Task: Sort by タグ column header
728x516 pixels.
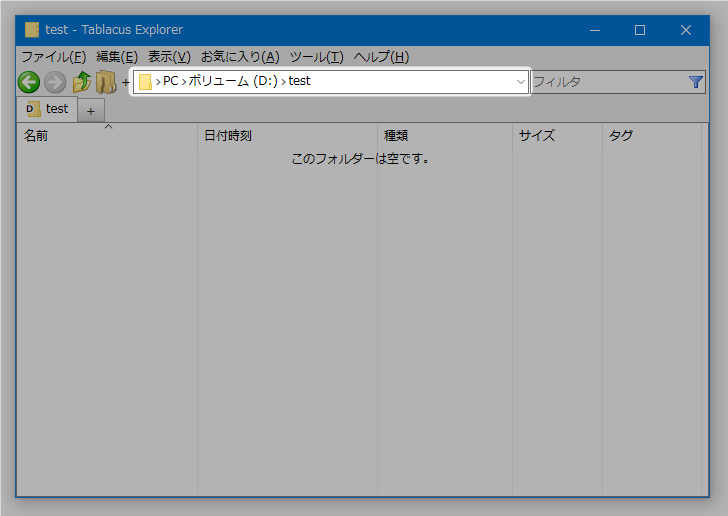Action: pos(652,136)
